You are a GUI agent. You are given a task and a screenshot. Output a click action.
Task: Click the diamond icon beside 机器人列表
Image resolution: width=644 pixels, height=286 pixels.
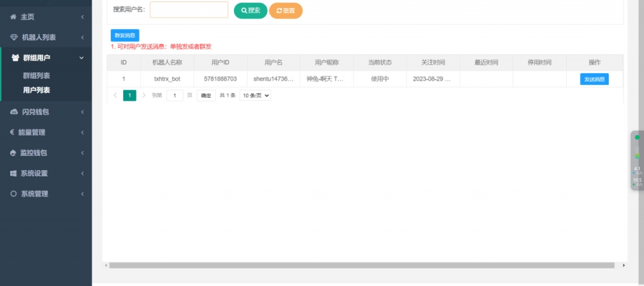[14, 37]
